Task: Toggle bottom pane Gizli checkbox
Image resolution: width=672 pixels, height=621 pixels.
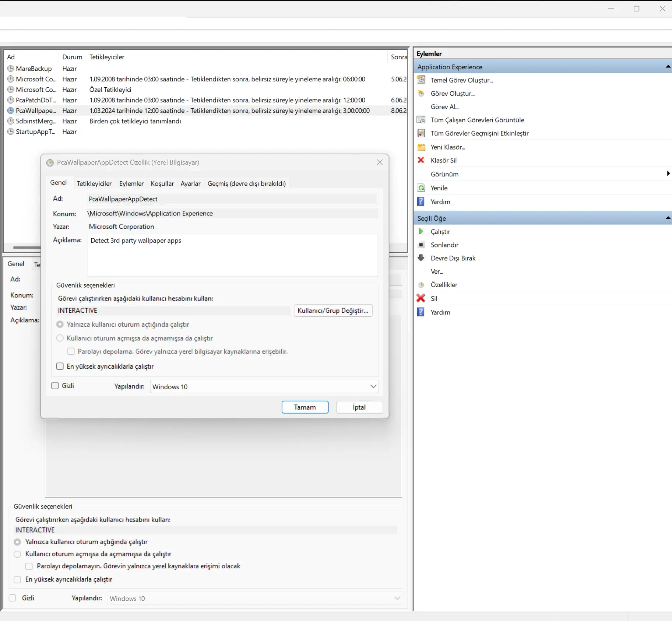Action: pos(13,598)
